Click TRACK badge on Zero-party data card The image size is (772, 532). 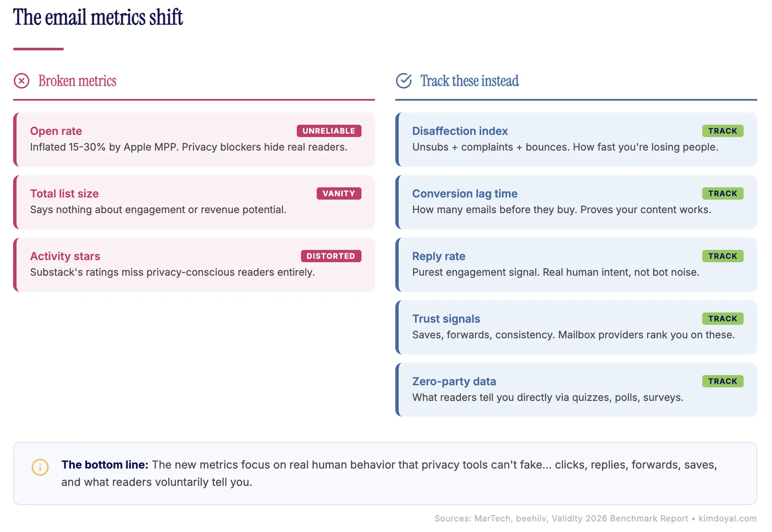point(723,381)
